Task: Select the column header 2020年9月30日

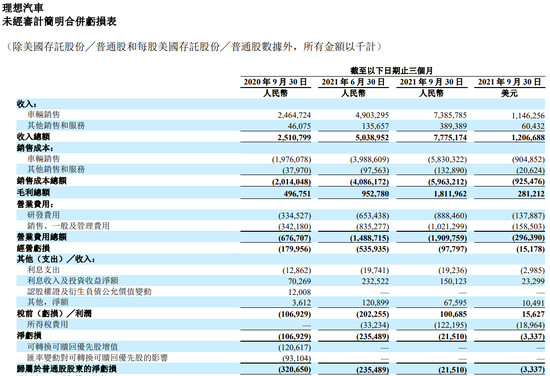Action: click(275, 82)
